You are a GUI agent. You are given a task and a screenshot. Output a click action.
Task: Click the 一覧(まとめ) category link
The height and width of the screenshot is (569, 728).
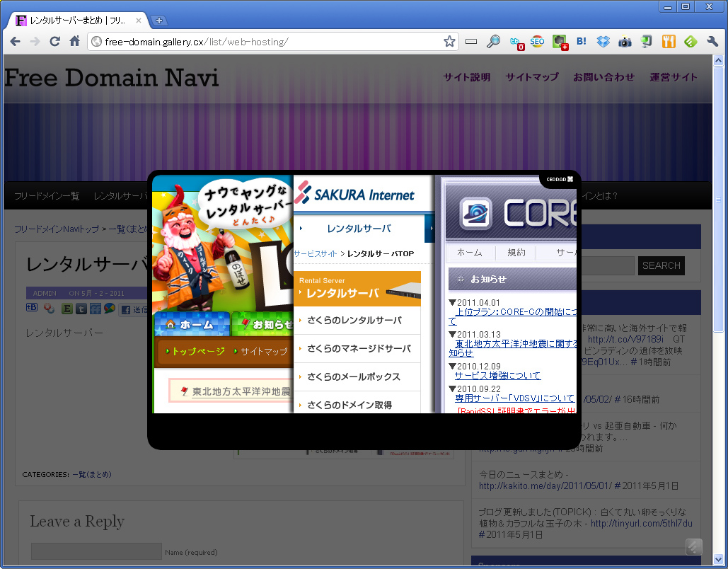92,474
